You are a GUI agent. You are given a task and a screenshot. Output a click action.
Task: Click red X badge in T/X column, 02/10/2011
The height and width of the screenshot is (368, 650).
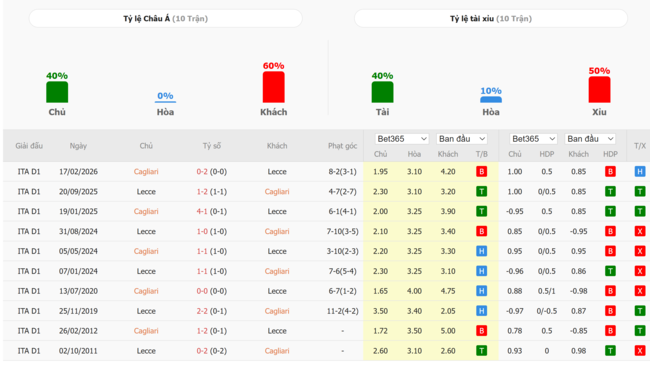click(640, 351)
